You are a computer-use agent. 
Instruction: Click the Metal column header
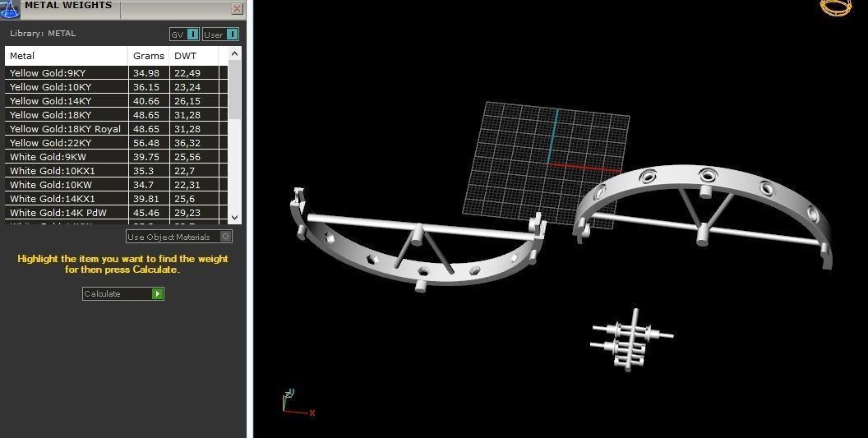tap(67, 56)
